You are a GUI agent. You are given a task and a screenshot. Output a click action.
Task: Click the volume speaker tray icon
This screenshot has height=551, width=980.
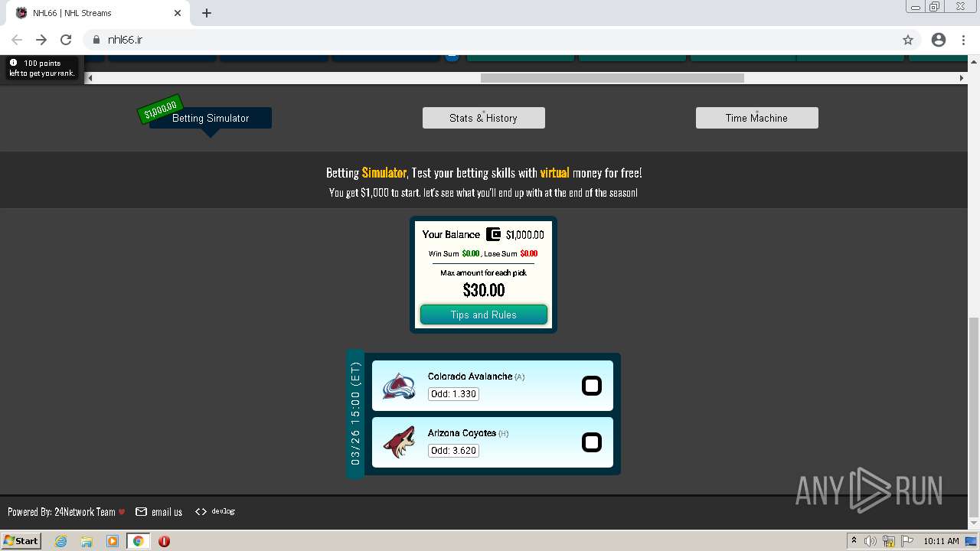[x=871, y=541]
